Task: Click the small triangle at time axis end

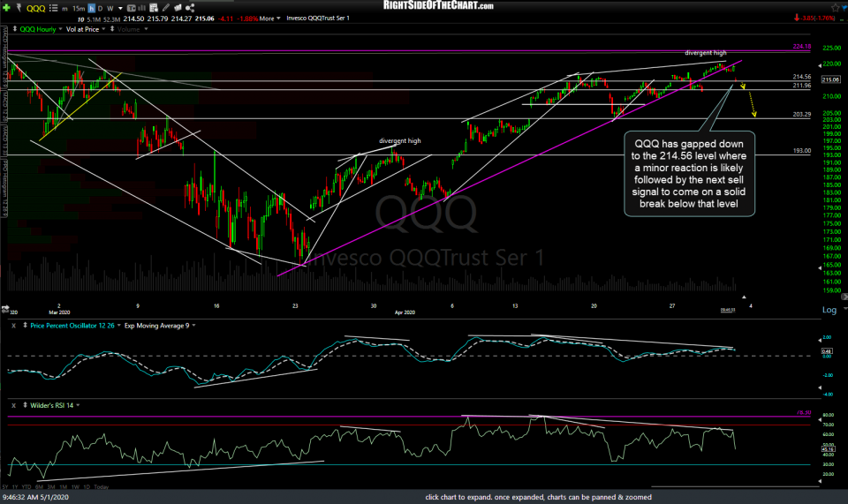Action: [x=744, y=297]
